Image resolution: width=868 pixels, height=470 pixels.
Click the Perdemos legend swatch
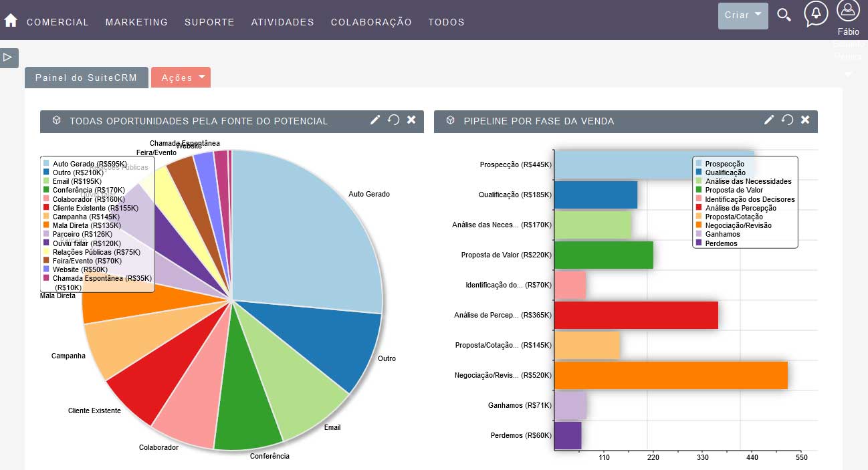tap(699, 243)
